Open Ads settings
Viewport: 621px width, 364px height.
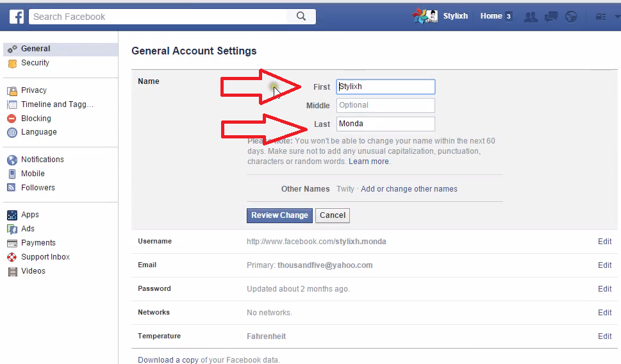(28, 229)
